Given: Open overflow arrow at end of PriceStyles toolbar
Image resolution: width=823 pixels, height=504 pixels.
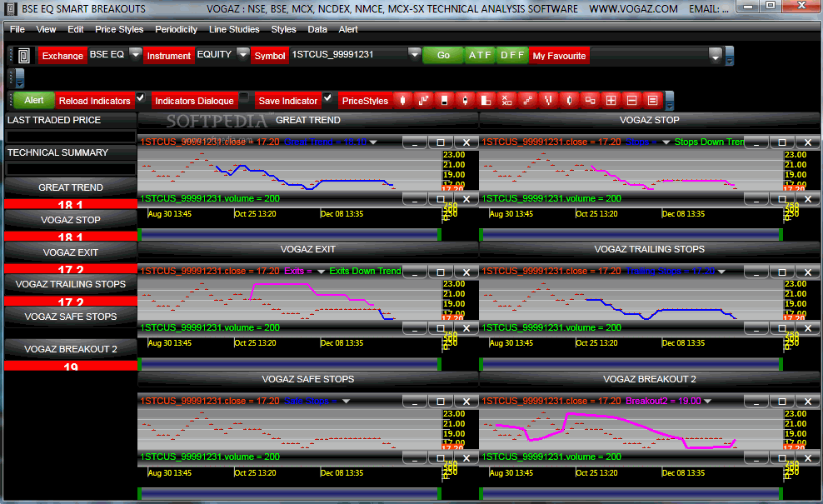Looking at the screenshot, I should click(669, 101).
